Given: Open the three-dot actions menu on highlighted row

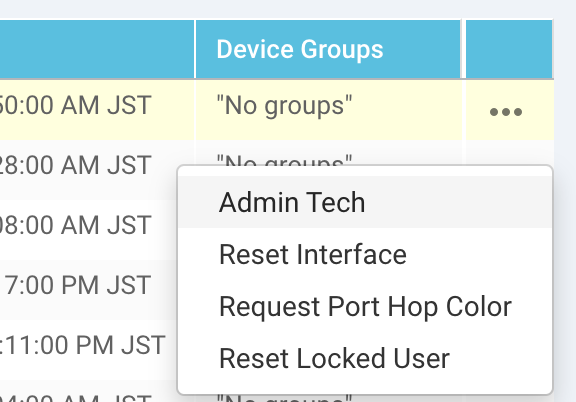Looking at the screenshot, I should 506,112.
